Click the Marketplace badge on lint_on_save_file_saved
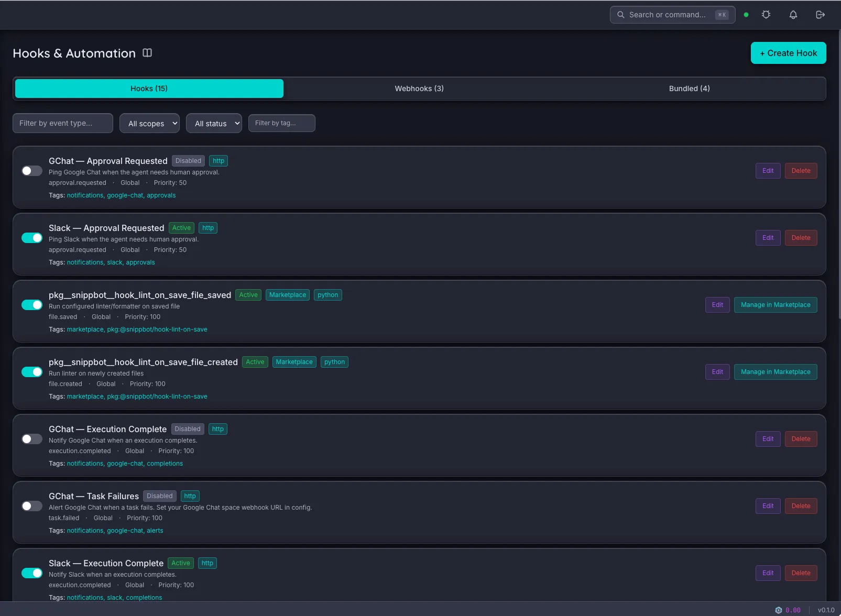 pyautogui.click(x=288, y=295)
